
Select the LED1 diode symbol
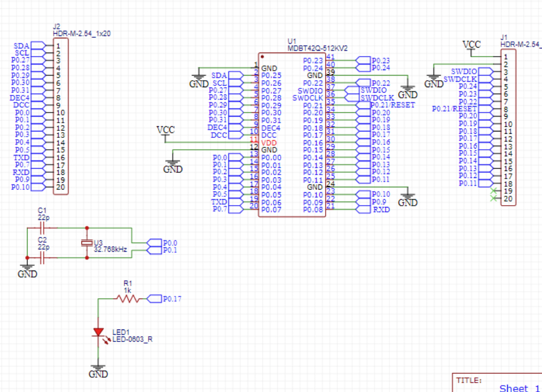pos(98,332)
